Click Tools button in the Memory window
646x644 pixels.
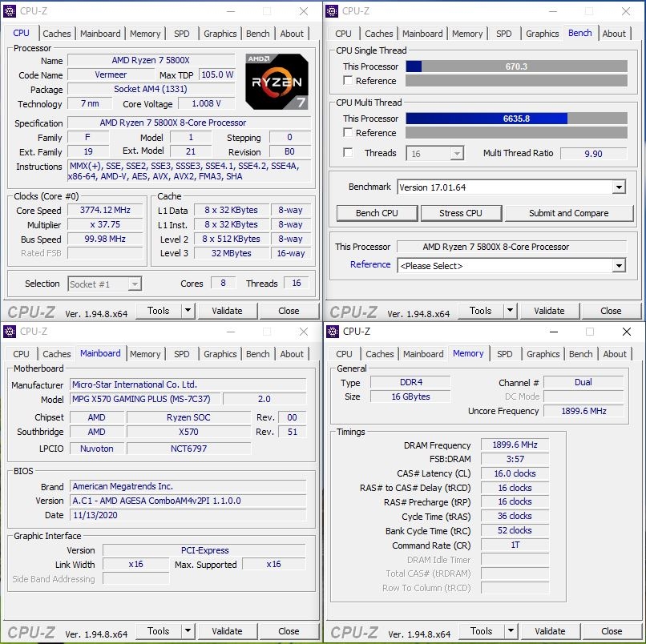click(x=481, y=631)
